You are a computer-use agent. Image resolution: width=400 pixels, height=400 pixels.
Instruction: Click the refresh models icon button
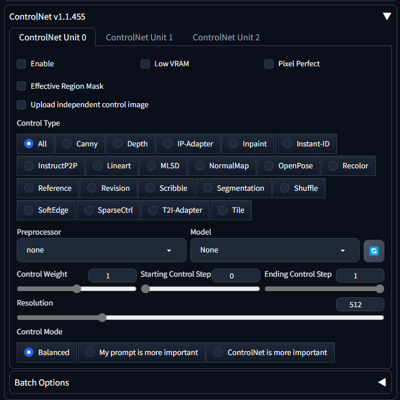374,251
